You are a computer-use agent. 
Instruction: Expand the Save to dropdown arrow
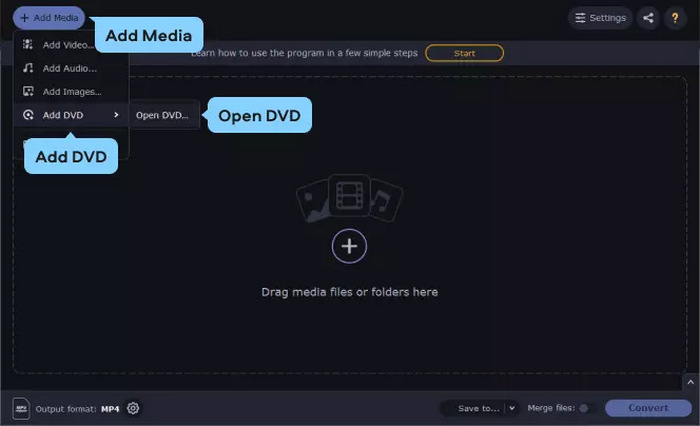pos(512,408)
